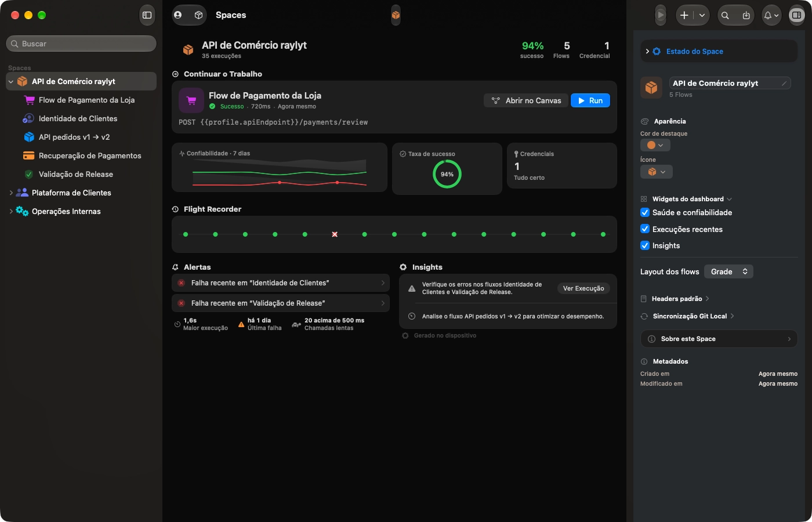Collapse the API de Comércio raylyt space
Screen dimensions: 812x522
10,82
